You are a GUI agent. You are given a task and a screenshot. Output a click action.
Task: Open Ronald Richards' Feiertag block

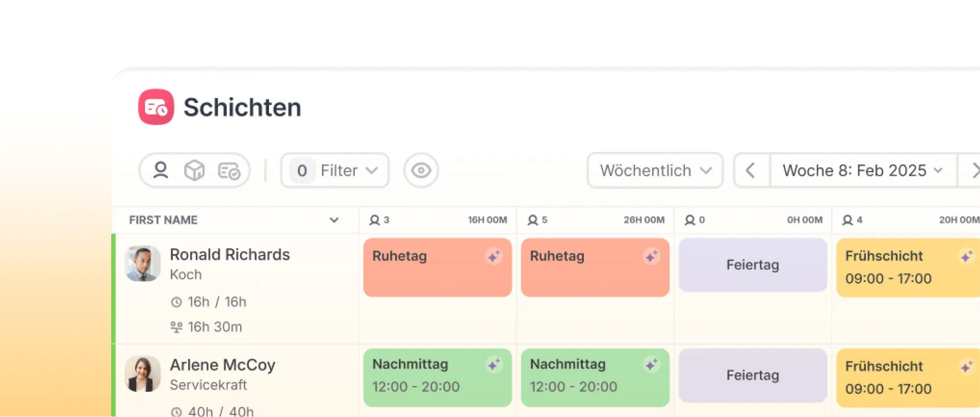753,265
